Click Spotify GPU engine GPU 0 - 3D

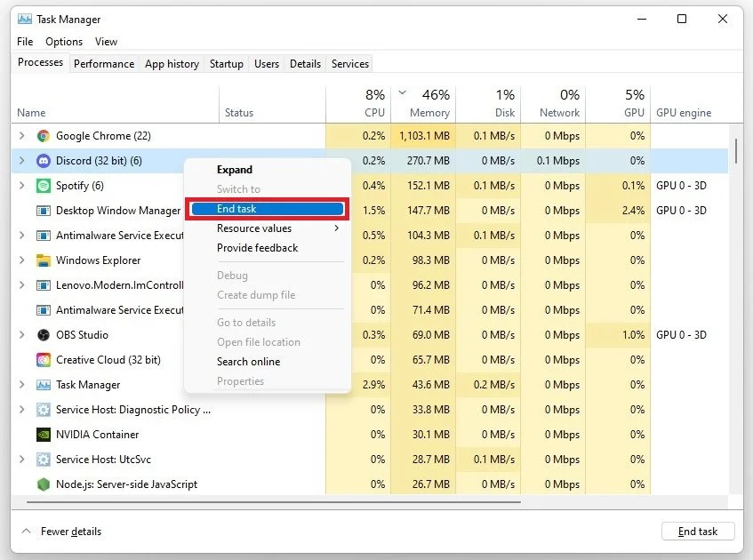pos(681,186)
